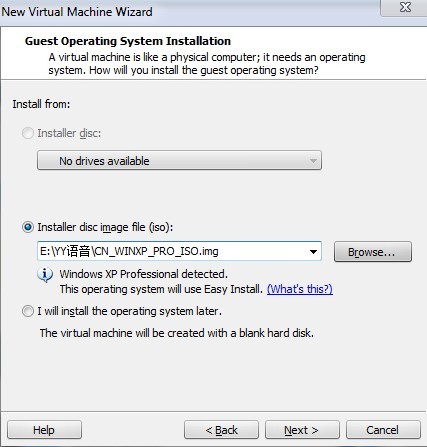
Task: Click the Installer disc label text
Action: 69,133
